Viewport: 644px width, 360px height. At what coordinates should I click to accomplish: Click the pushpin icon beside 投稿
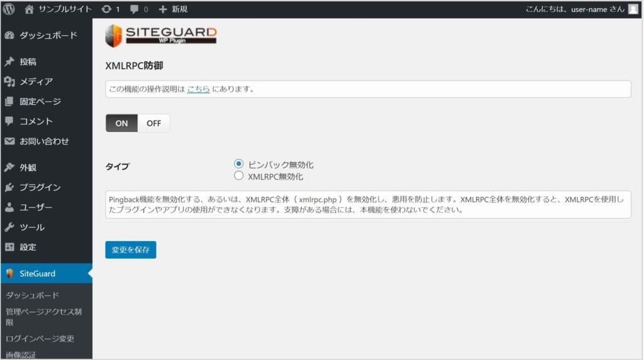9,62
